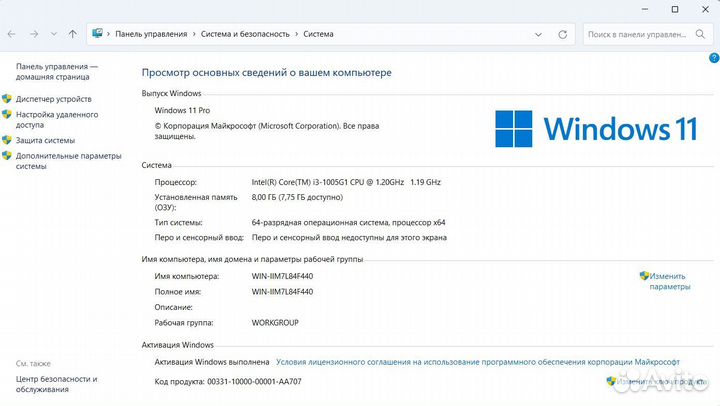Open the Microsoft license agreement terms link
This screenshot has height=406, width=720.
click(x=478, y=362)
